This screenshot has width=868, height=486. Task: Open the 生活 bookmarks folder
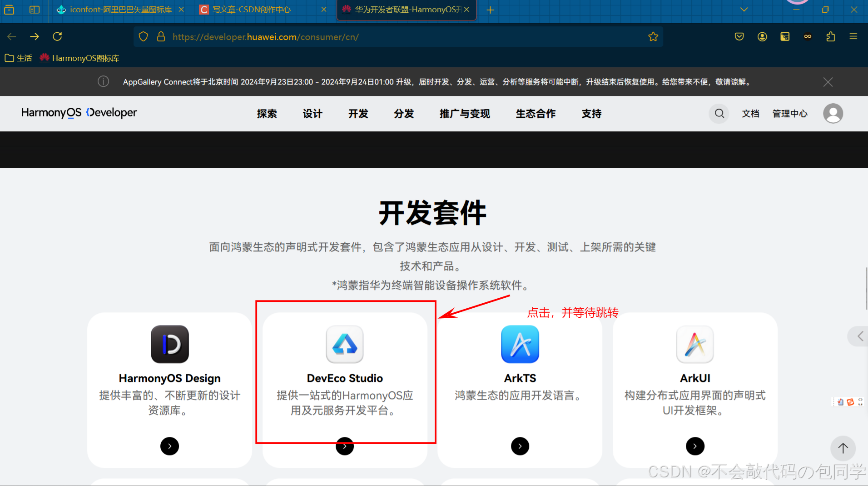pyautogui.click(x=18, y=58)
